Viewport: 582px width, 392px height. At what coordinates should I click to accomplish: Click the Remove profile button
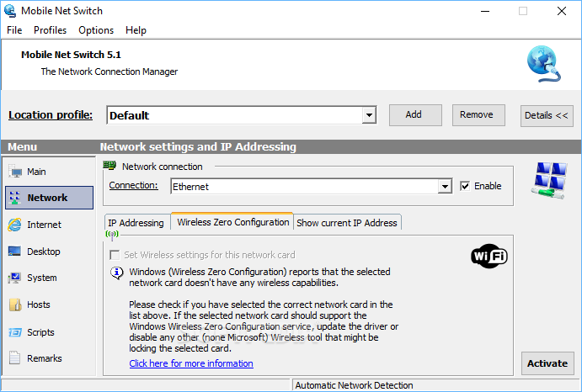[478, 115]
